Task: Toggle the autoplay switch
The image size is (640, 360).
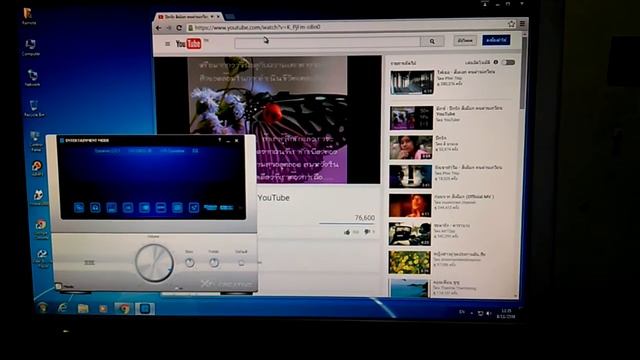Action: click(508, 62)
